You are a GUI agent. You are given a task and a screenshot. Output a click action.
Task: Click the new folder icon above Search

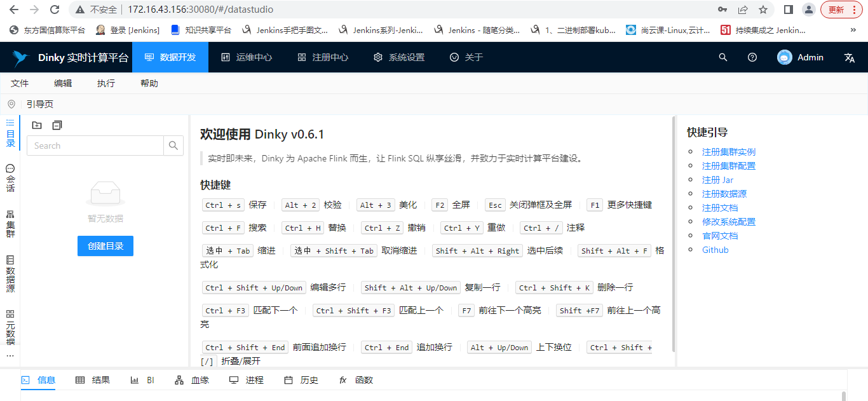pyautogui.click(x=37, y=125)
